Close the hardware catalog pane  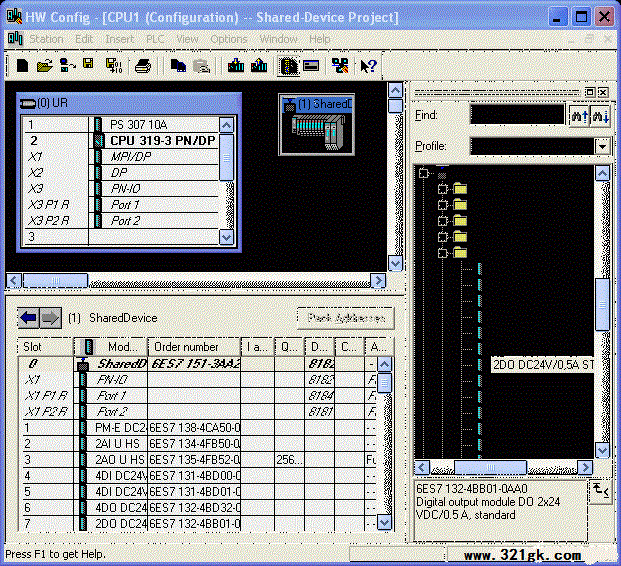[x=603, y=92]
